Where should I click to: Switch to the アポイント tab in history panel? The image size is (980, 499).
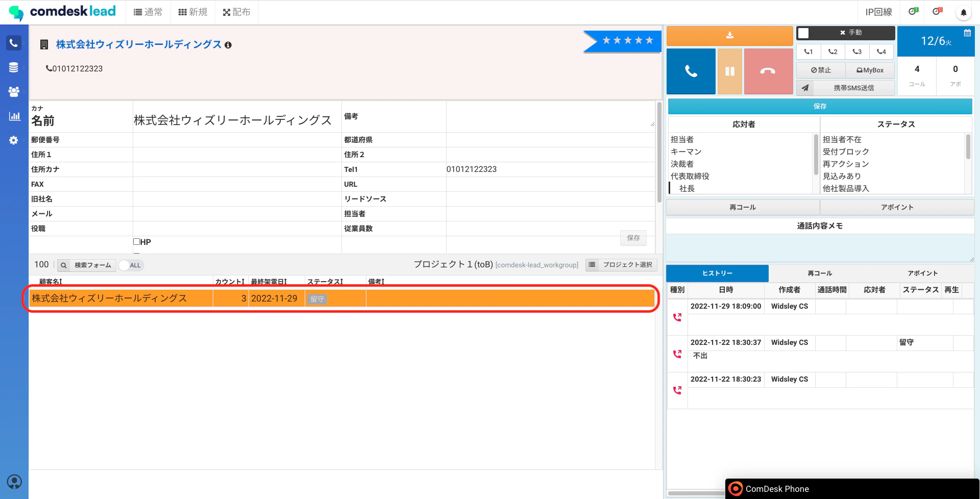pos(922,273)
